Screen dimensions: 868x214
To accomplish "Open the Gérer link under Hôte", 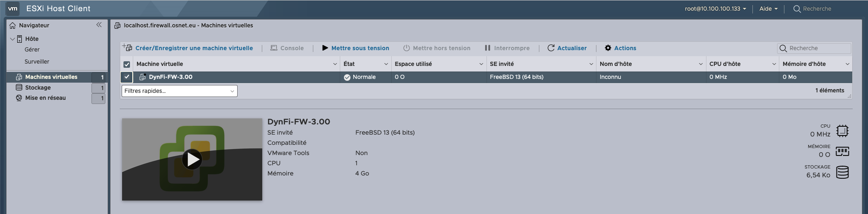I will click(x=32, y=50).
